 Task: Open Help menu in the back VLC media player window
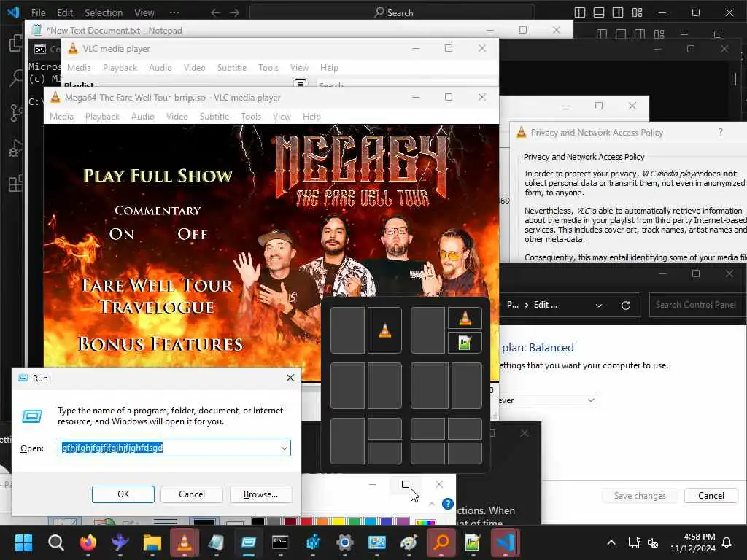click(x=329, y=68)
